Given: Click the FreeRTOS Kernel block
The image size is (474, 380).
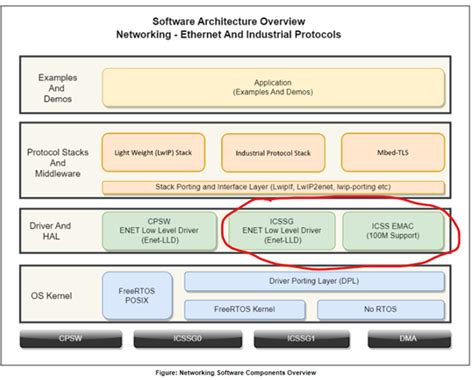Looking at the screenshot, I should [245, 310].
